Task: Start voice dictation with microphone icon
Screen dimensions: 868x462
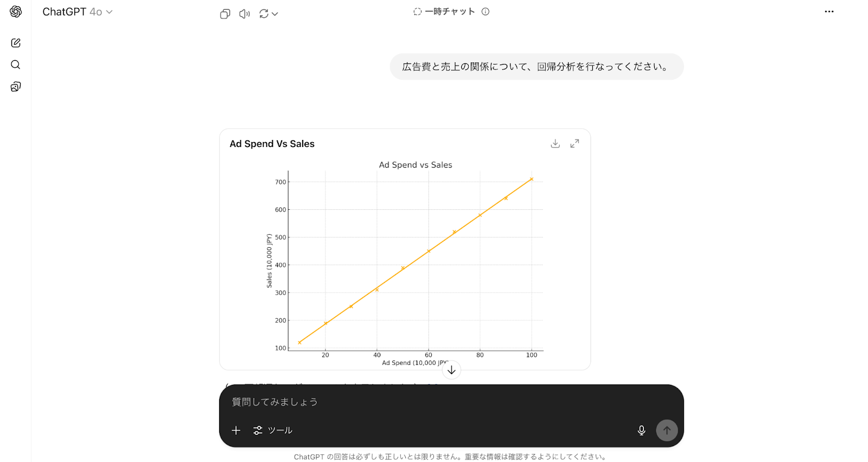Action: 641,430
